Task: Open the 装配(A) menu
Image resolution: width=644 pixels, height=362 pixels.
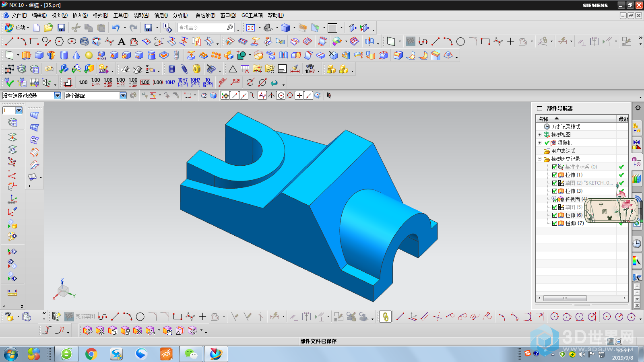Action: 141,15
